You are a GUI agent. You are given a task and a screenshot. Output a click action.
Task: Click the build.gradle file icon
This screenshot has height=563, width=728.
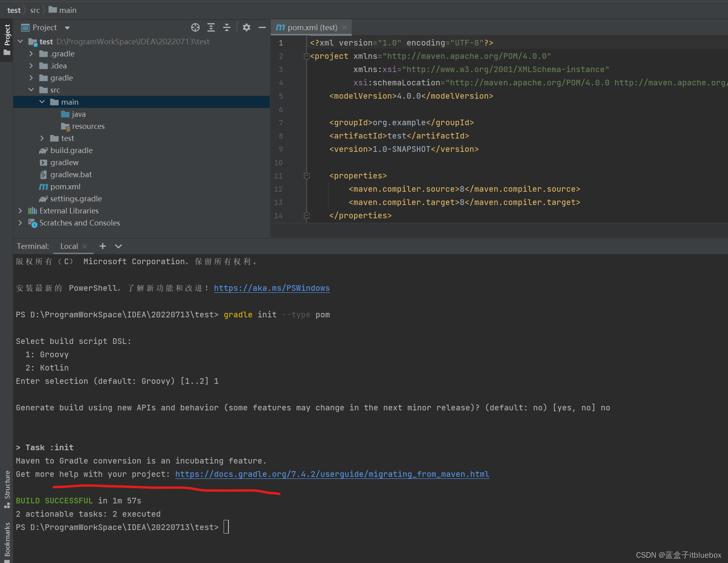(x=44, y=151)
